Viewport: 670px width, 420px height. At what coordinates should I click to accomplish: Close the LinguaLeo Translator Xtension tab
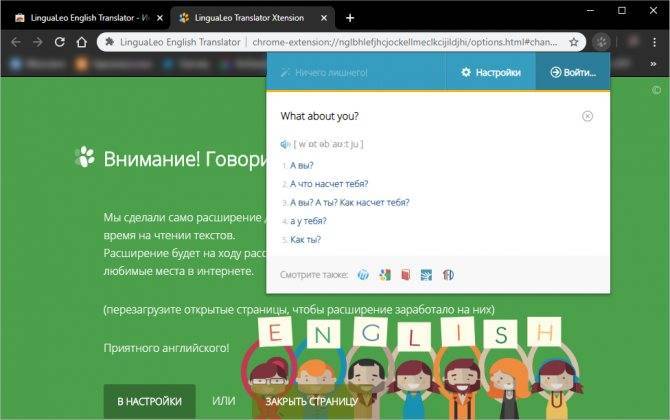[324, 18]
